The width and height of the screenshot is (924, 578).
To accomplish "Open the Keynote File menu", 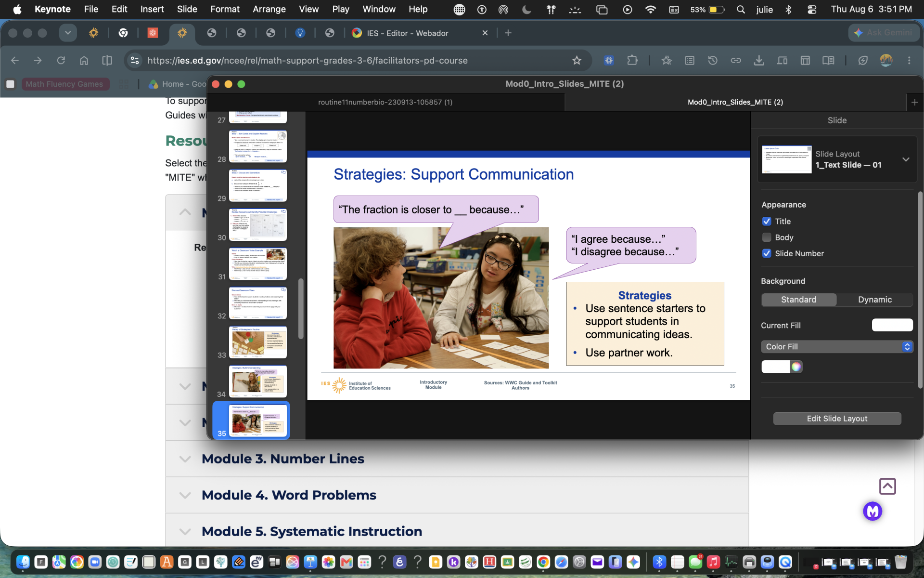I will coord(91,9).
